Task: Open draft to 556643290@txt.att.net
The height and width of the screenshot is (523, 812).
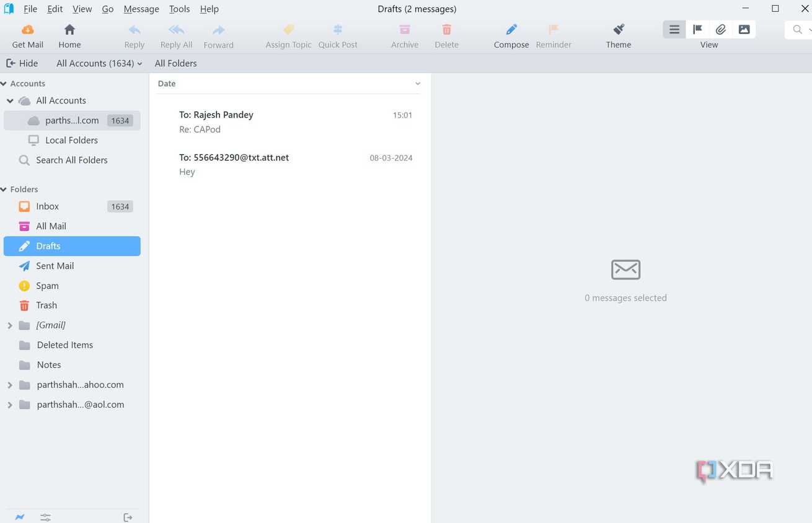Action: [x=289, y=165]
